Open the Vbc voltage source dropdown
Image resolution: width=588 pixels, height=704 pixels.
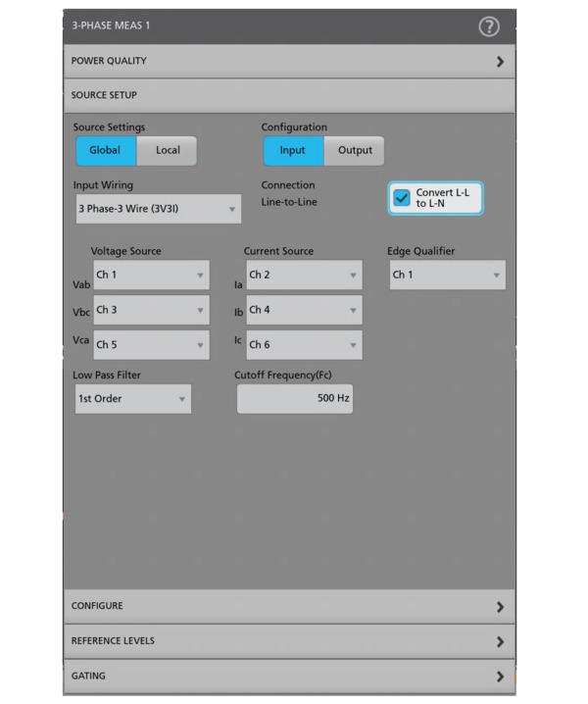point(150,310)
